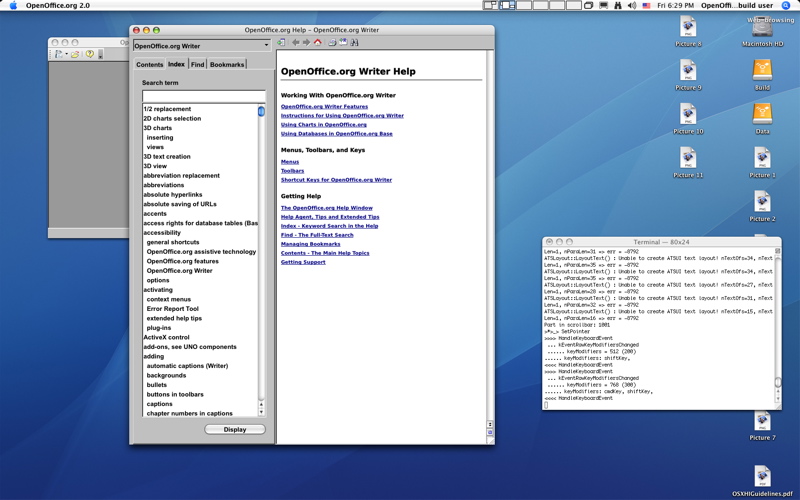The width and height of the screenshot is (800, 500).
Task: Open the fast user switching menu
Action: 737,6
